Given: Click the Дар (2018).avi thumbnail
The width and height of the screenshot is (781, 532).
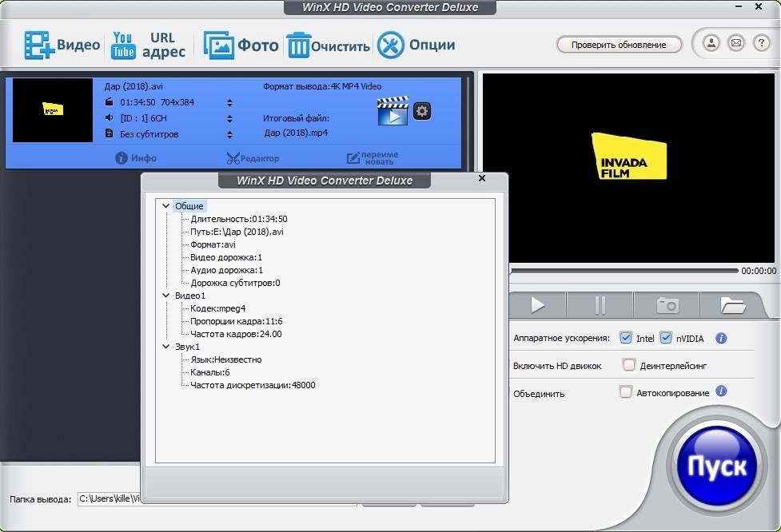Looking at the screenshot, I should (52, 110).
